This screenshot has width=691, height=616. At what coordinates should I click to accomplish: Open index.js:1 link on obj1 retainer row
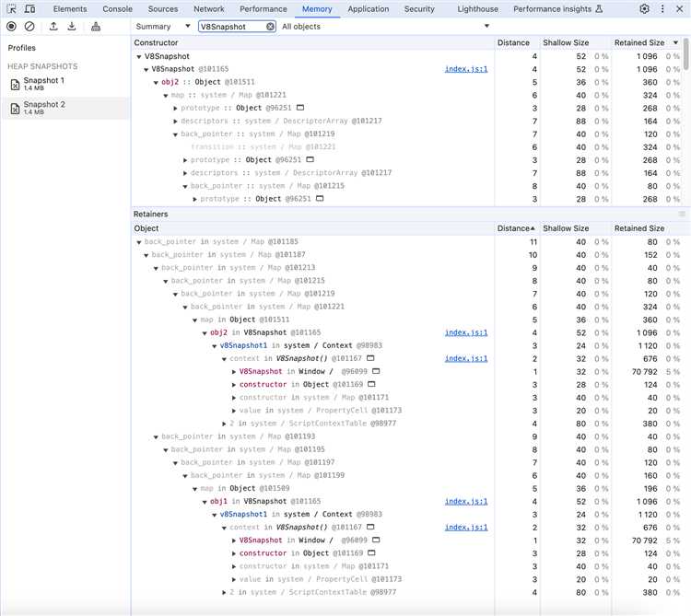466,501
